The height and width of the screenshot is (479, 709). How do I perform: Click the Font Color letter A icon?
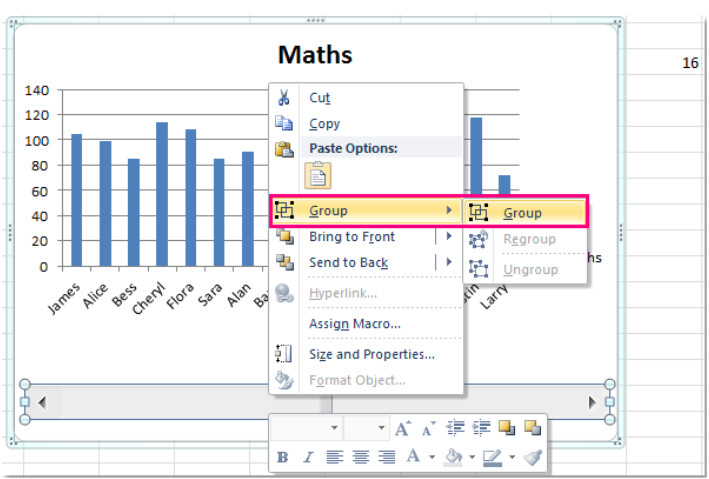pos(413,456)
